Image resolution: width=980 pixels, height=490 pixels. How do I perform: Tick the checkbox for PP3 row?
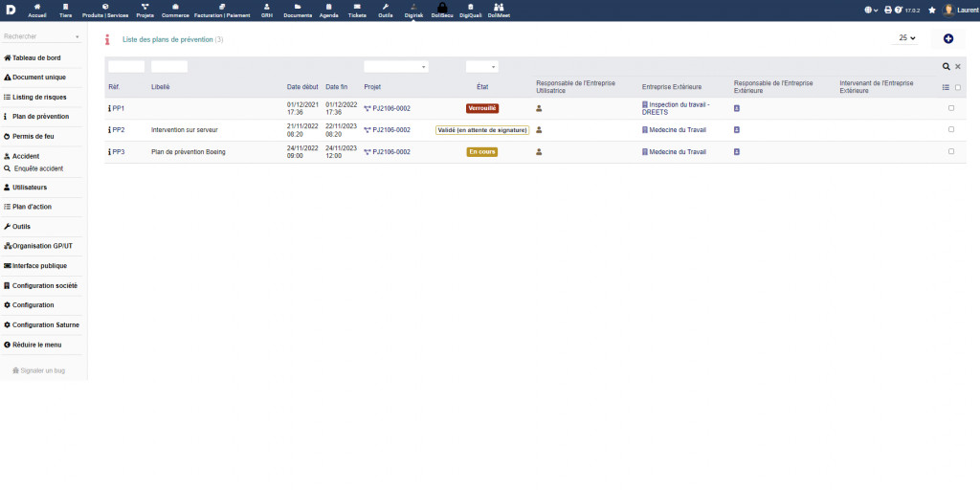[x=951, y=151]
